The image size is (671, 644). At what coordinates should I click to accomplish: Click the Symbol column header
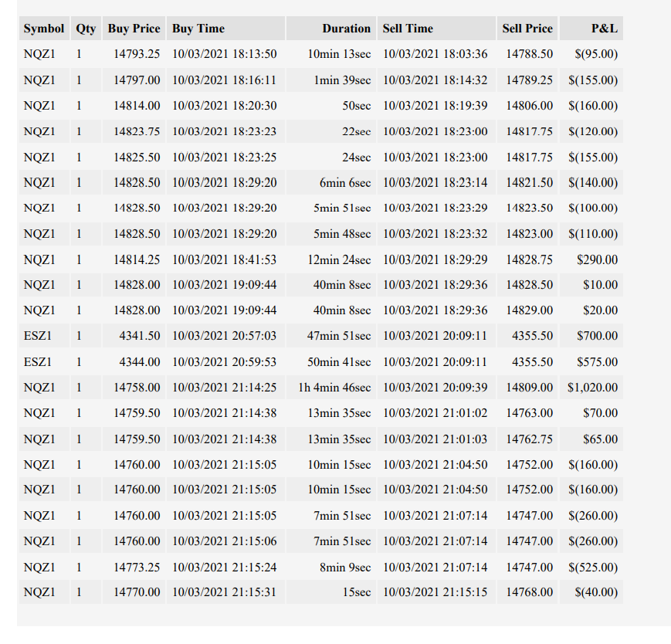pyautogui.click(x=44, y=29)
